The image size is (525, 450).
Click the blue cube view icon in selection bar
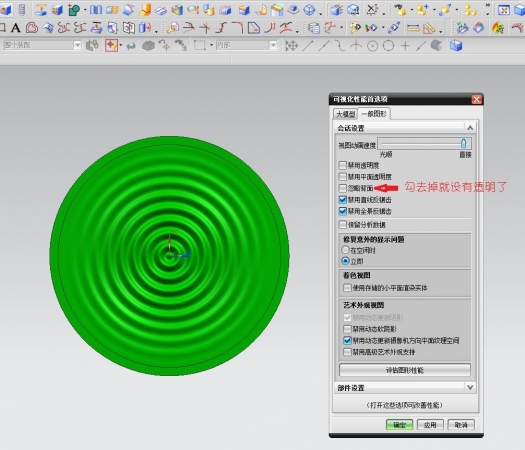pos(456,46)
